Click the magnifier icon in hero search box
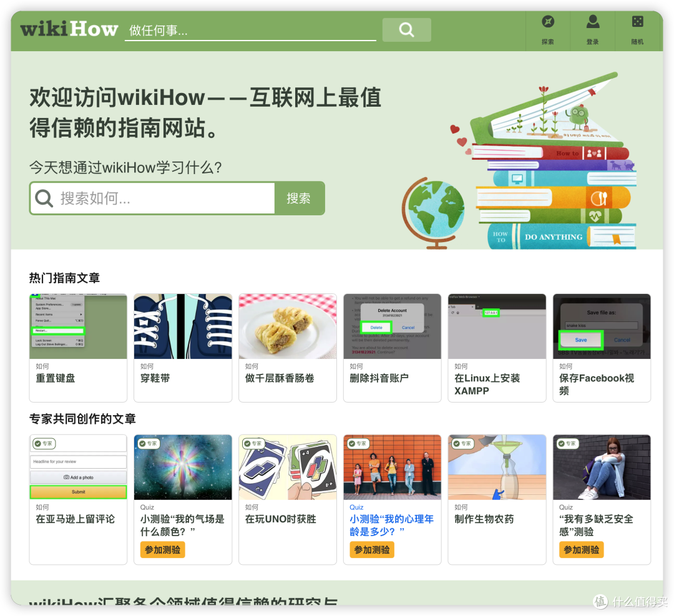This screenshot has height=616, width=674. point(44,198)
